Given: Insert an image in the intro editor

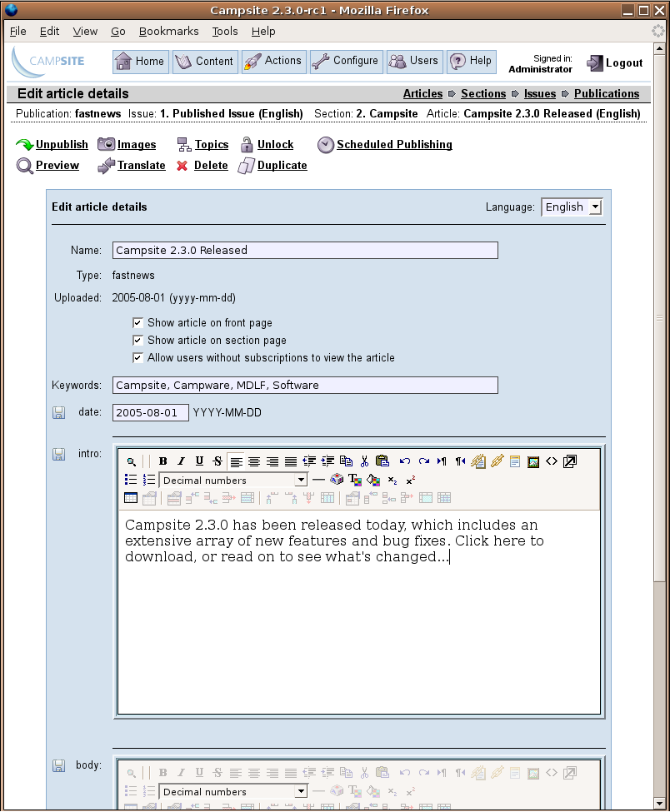Looking at the screenshot, I should [532, 461].
